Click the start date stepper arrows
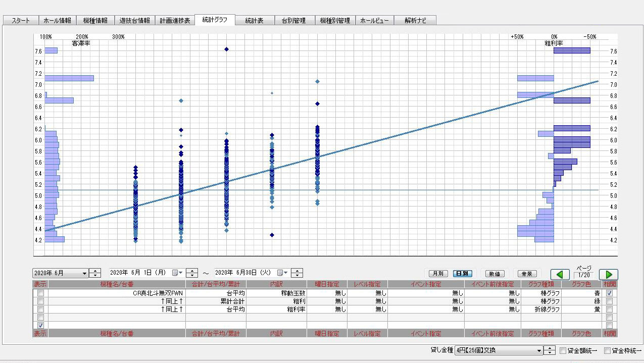The image size is (644, 363). (x=192, y=273)
